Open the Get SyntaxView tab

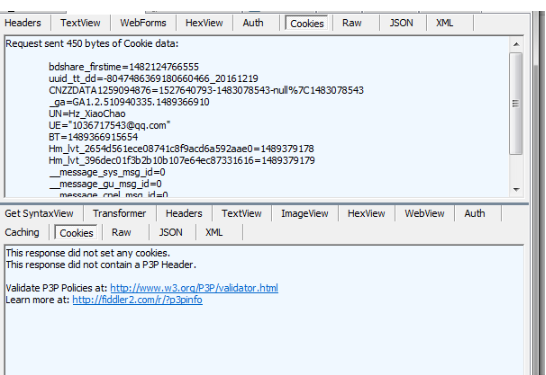click(39, 213)
